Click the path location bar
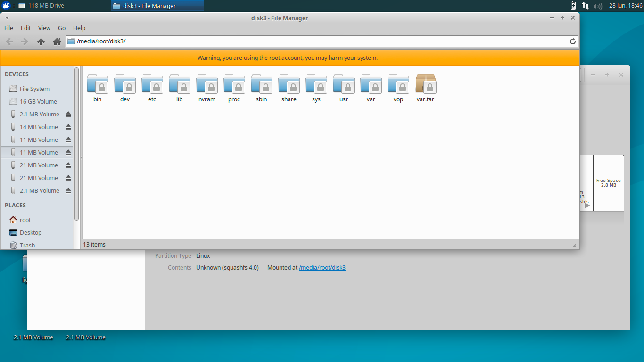Image resolution: width=644 pixels, height=362 pixels. coord(321,41)
